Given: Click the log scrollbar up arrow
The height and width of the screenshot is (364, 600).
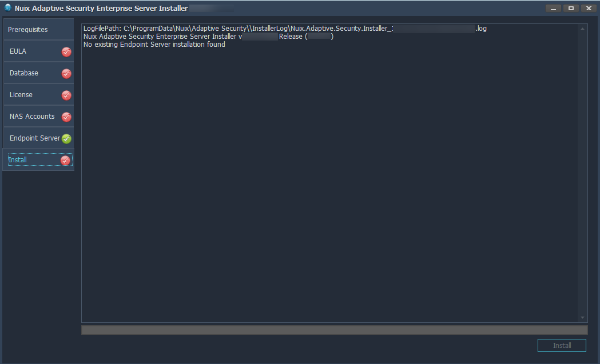Looking at the screenshot, I should click(582, 29).
